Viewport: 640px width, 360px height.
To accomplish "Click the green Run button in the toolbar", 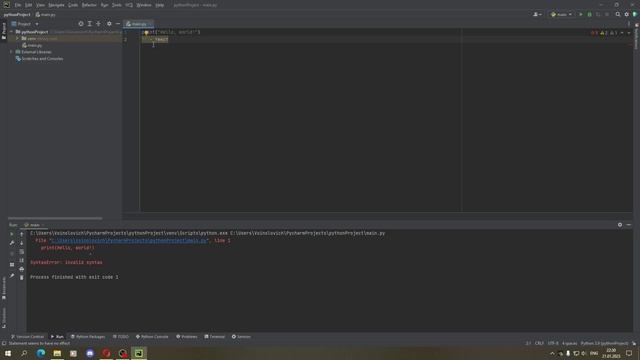I will (x=581, y=15).
